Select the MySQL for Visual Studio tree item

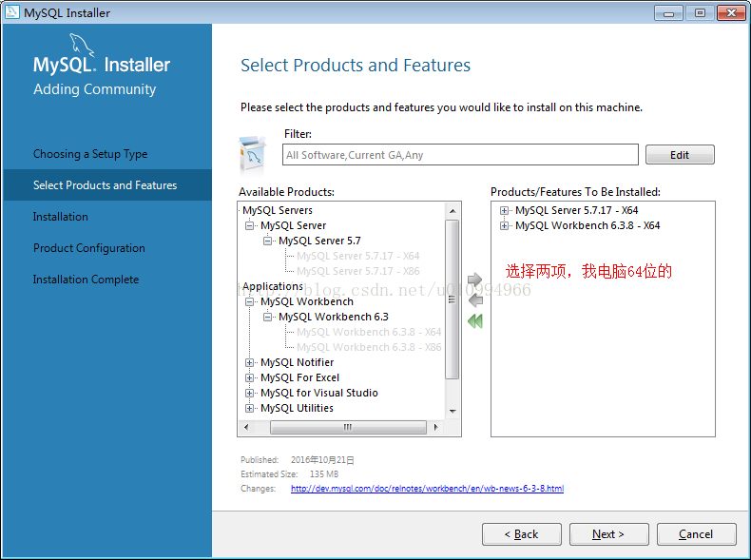[319, 394]
